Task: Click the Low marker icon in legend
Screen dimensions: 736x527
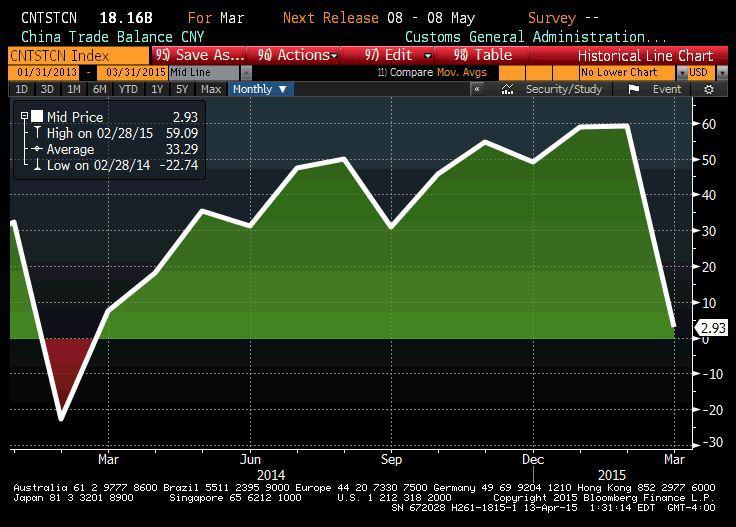Action: [37, 165]
